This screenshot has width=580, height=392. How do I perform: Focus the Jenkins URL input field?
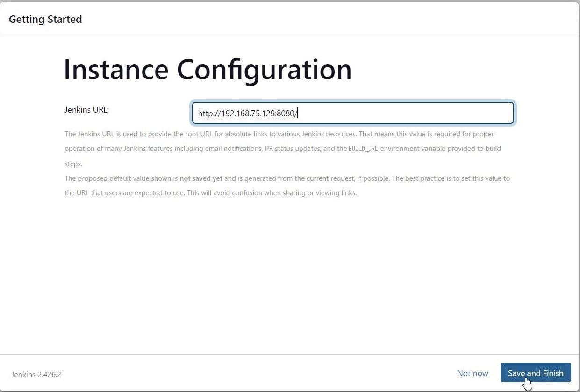point(353,113)
